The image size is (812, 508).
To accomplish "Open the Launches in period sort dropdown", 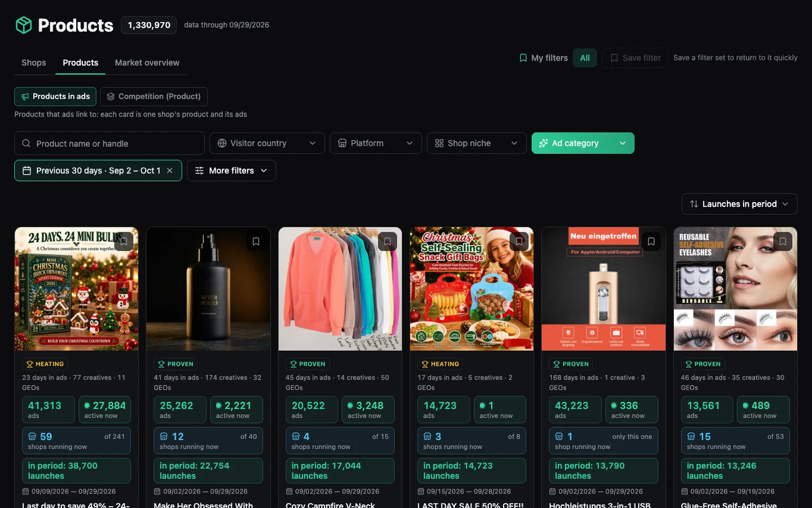I will click(739, 204).
